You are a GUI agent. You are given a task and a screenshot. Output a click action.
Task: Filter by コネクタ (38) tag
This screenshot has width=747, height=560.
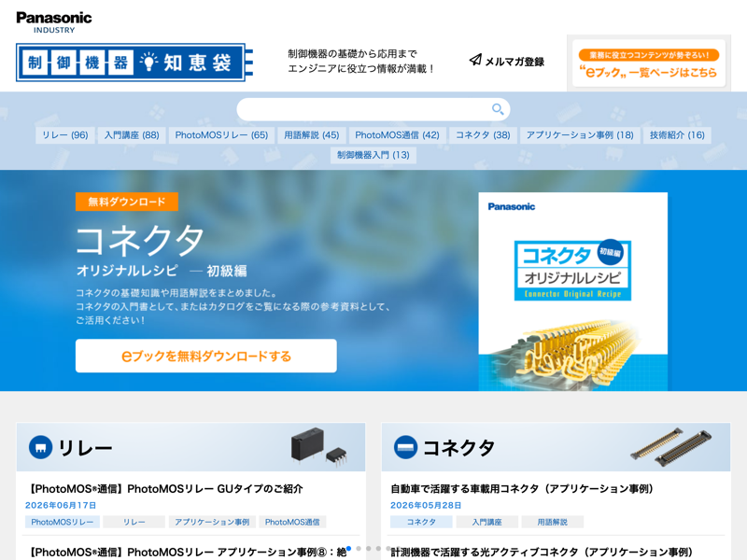point(483,135)
